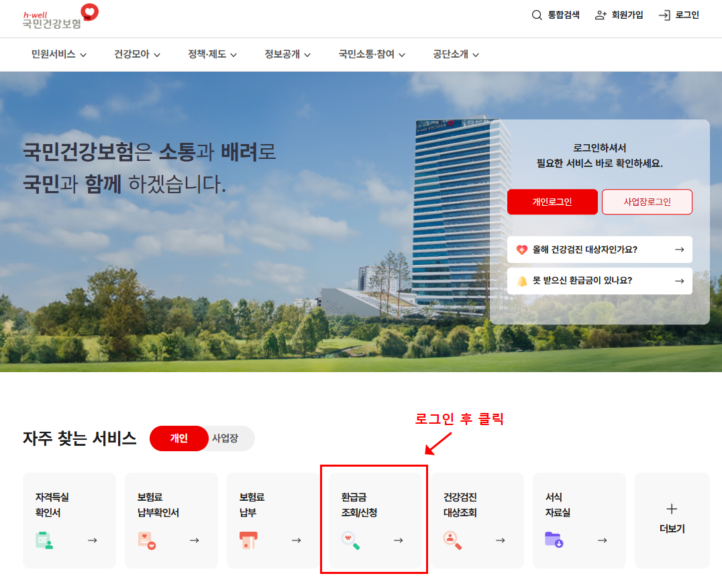Viewport: 722px width, 588px height.
Task: Expand the 공단소개 menu chevron
Action: (x=476, y=55)
